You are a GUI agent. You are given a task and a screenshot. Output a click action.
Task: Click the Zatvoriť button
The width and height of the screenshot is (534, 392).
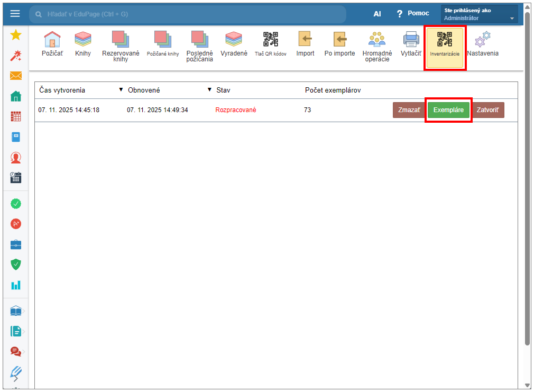487,110
